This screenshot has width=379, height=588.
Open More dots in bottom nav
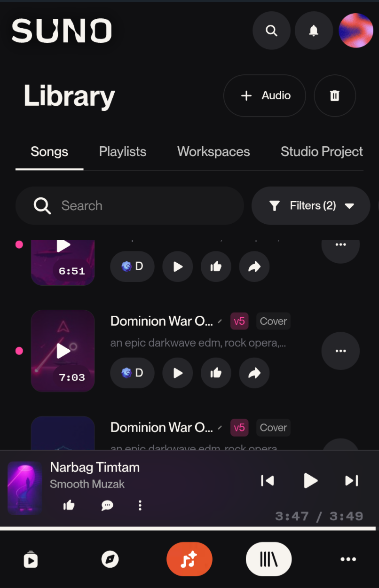point(348,559)
